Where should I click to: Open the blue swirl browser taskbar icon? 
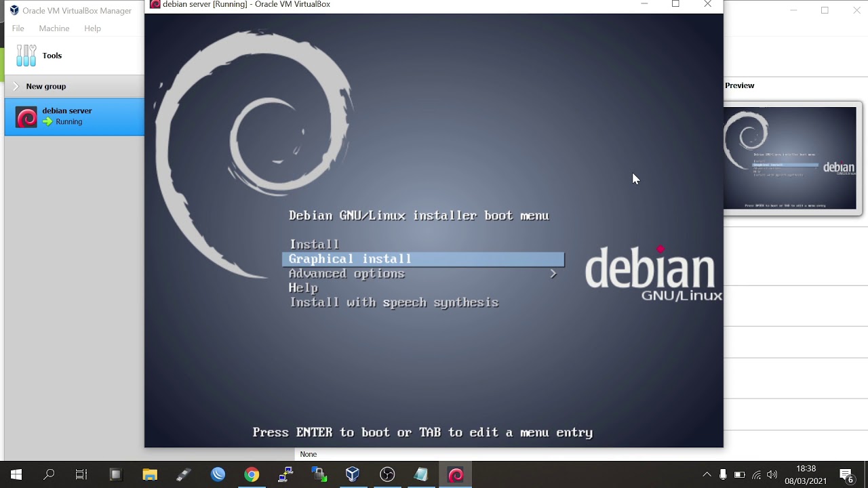coord(218,474)
